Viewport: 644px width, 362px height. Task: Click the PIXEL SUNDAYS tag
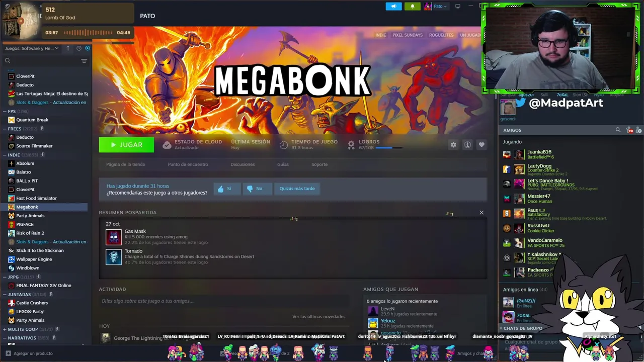(408, 35)
